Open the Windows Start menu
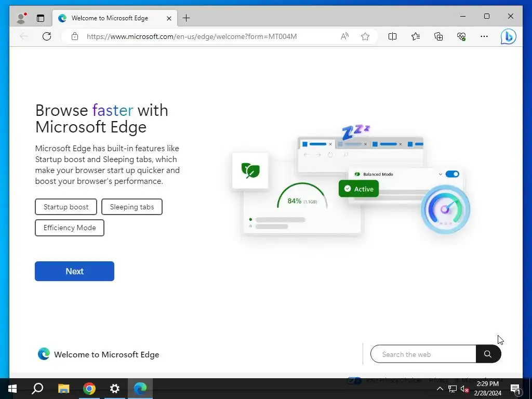This screenshot has width=532, height=399. click(12, 389)
